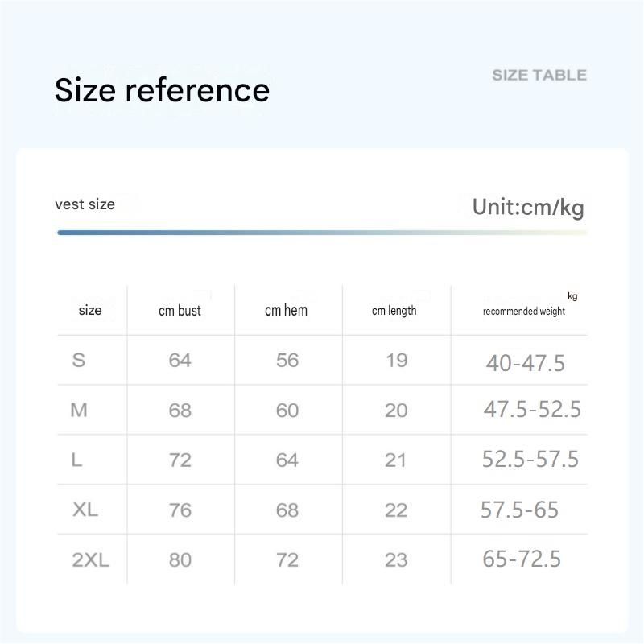Pick the 2XL size row label

91,559
